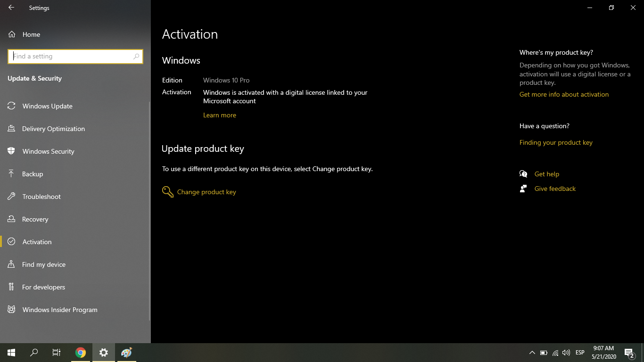Select the Windows Update sync icon
Screen dimensions: 644x362
pyautogui.click(x=11, y=106)
